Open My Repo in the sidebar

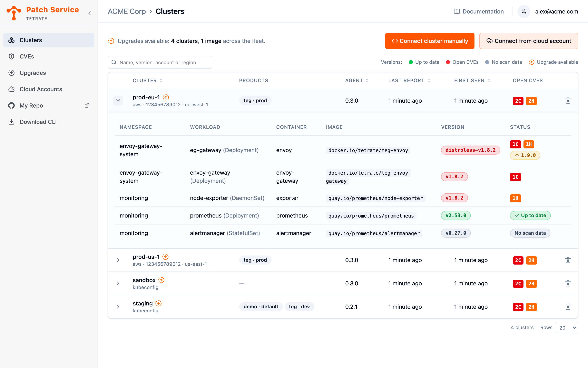pyautogui.click(x=49, y=105)
